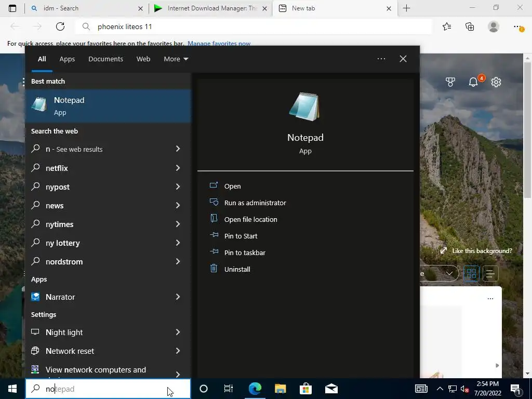Click the Cortana circle icon on taskbar
Viewport: 532px width, 399px height.
tap(203, 389)
